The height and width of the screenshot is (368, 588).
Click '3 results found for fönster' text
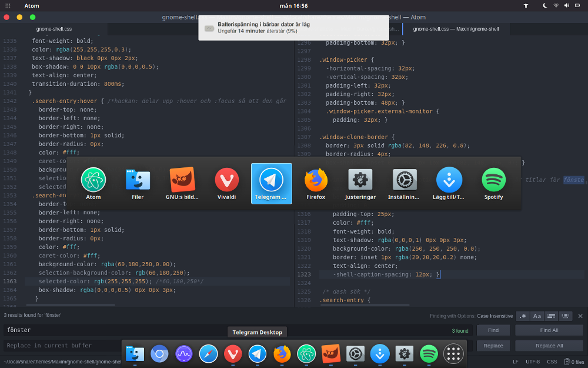point(32,315)
